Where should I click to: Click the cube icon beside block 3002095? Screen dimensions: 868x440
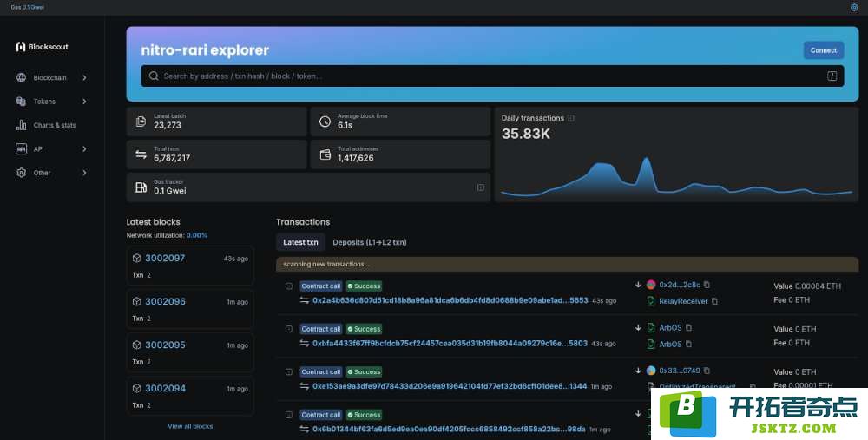pos(137,345)
